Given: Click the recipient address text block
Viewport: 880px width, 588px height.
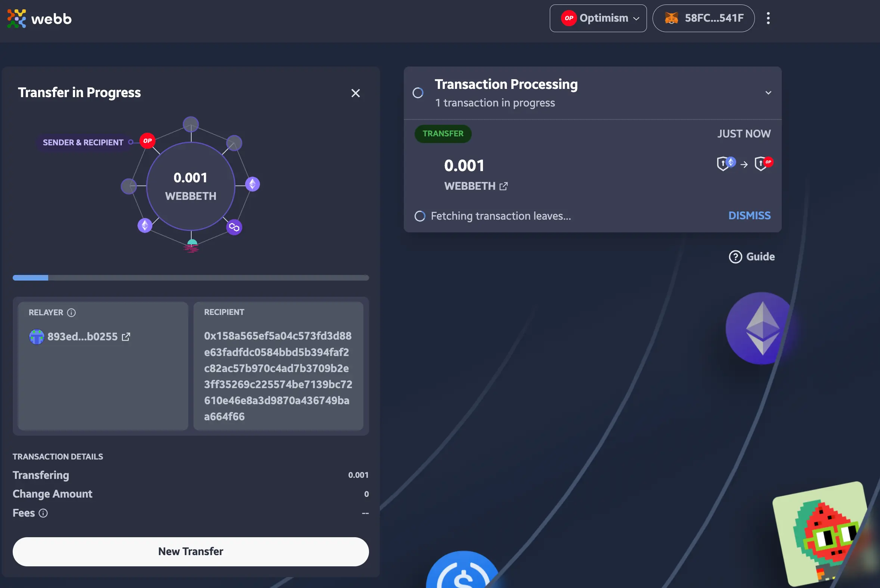Looking at the screenshot, I should coord(278,376).
